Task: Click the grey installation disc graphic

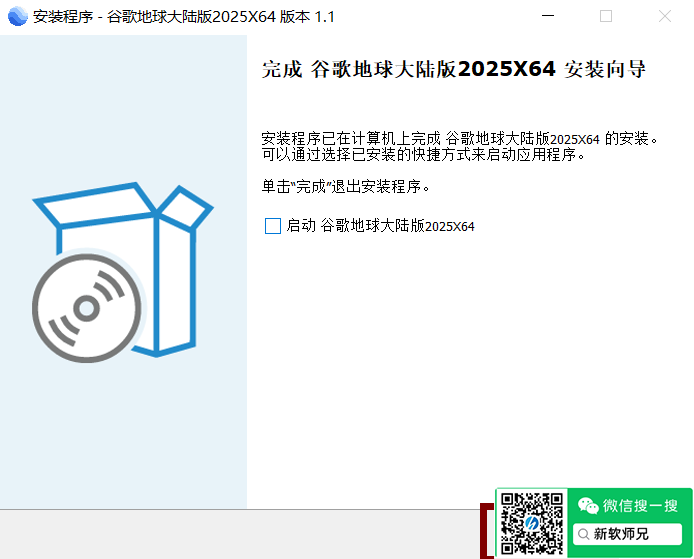Action: click(x=87, y=308)
